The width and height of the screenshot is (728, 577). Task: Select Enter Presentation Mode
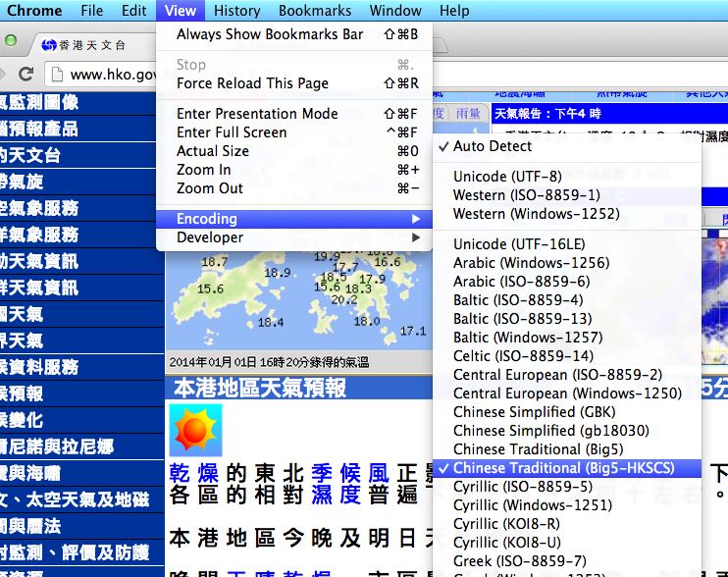[x=294, y=114]
